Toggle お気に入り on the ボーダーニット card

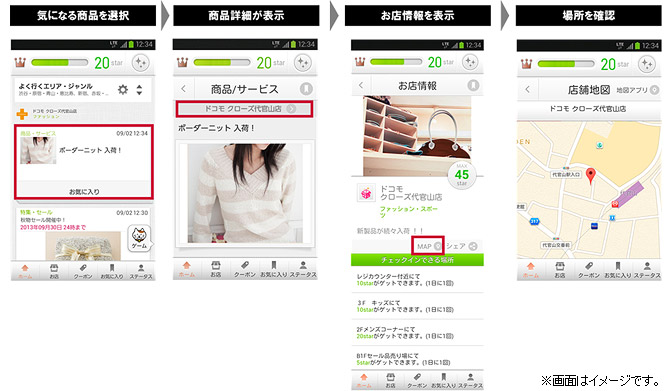click(84, 191)
